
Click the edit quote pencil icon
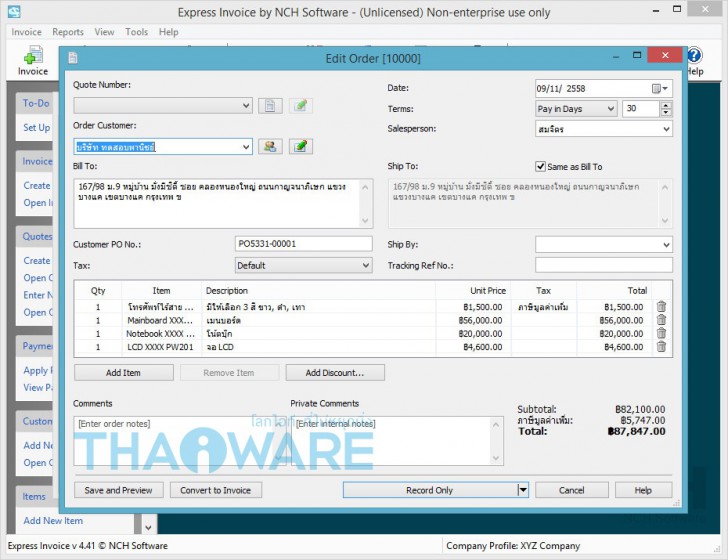pos(301,106)
